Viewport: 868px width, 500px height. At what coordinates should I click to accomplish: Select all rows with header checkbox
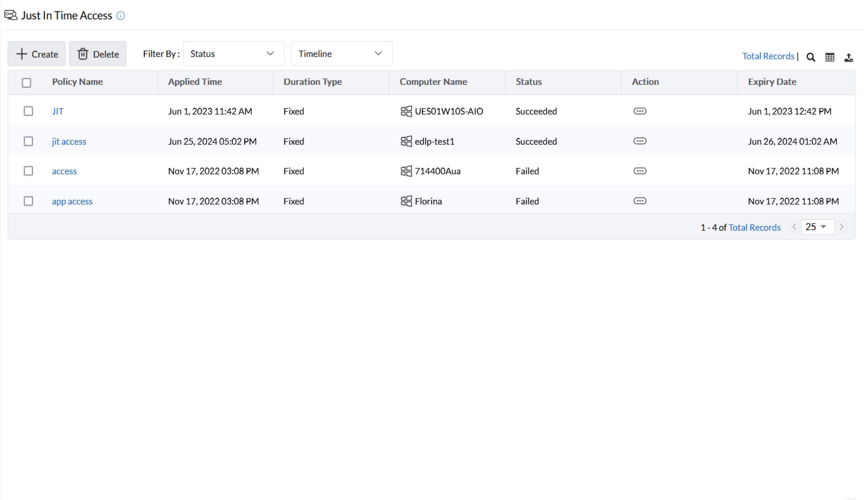point(26,83)
